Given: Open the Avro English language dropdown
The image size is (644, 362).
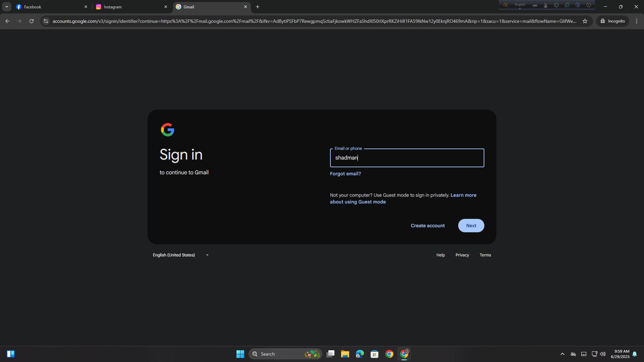Looking at the screenshot, I should [520, 5].
